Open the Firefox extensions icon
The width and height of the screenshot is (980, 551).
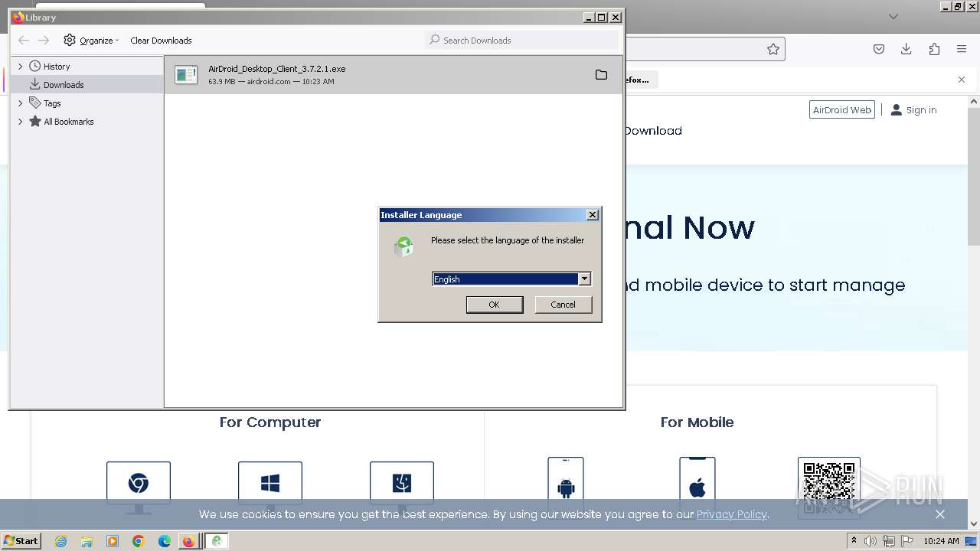pyautogui.click(x=934, y=49)
